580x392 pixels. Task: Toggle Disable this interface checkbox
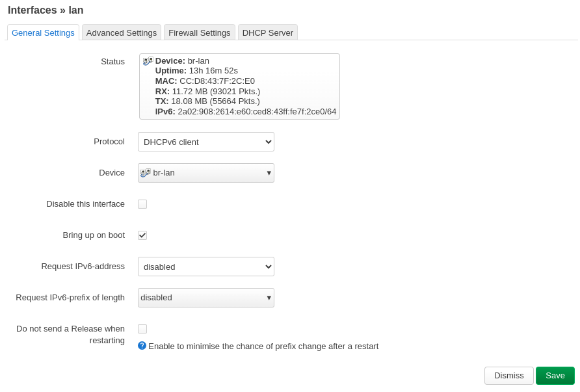point(142,204)
